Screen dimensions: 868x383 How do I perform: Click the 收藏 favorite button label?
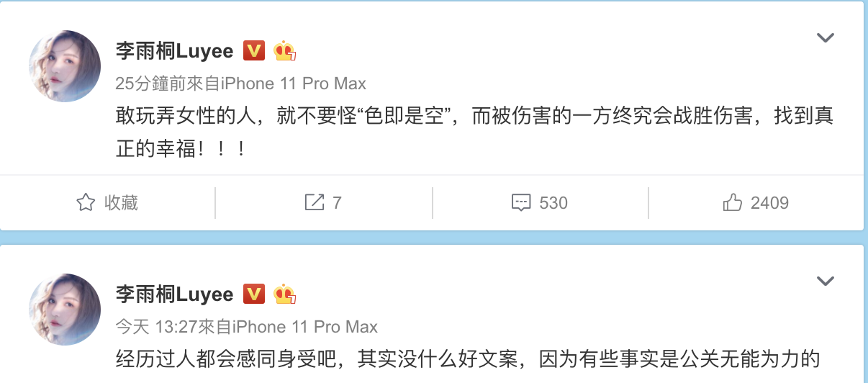coord(121,203)
